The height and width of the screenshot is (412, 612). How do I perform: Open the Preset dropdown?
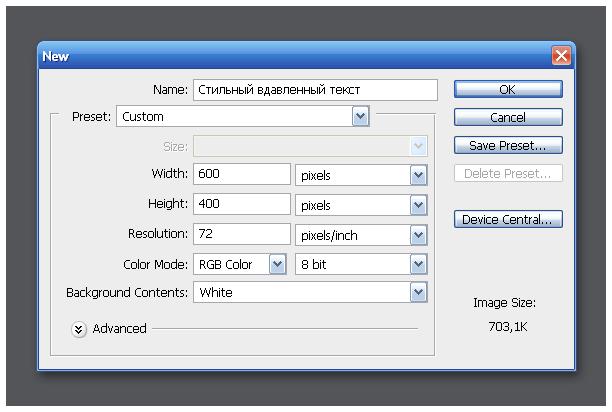pyautogui.click(x=243, y=117)
